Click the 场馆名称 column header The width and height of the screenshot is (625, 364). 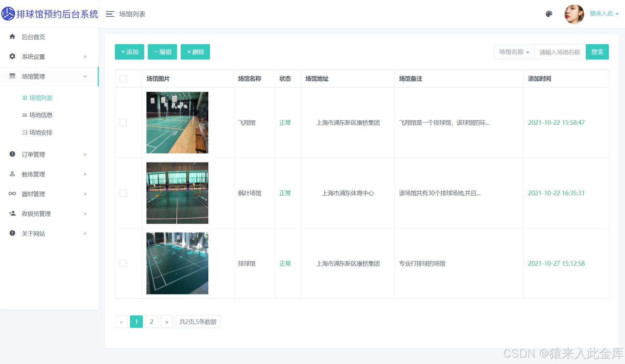click(250, 79)
